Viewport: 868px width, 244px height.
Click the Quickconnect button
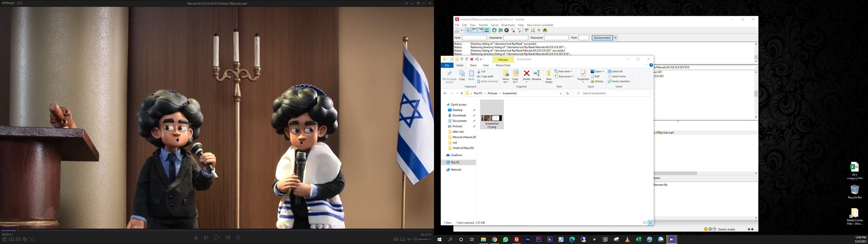(x=602, y=38)
